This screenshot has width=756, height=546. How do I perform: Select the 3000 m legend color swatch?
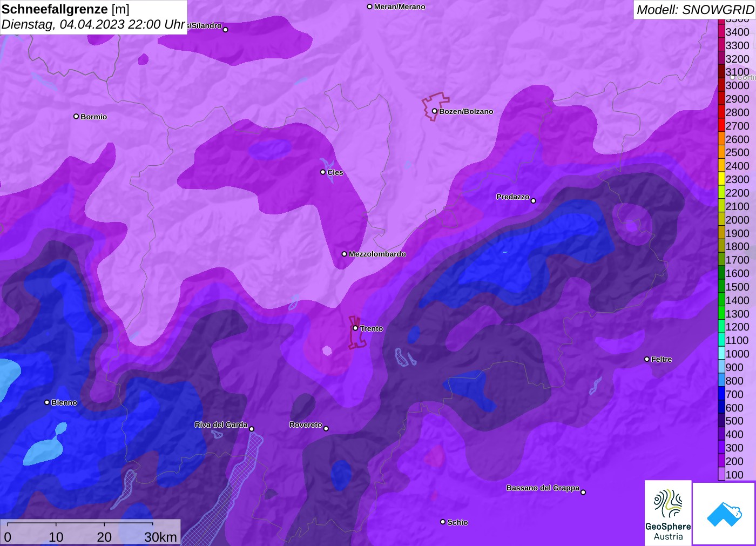click(x=721, y=85)
